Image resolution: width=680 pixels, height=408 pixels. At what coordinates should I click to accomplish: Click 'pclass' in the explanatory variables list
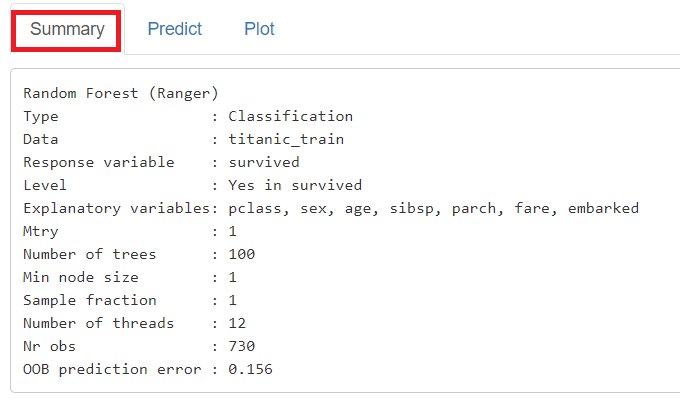(x=254, y=208)
